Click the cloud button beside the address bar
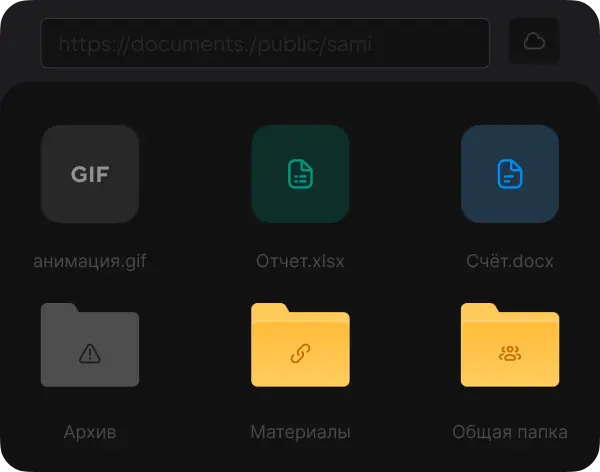This screenshot has height=472, width=600. click(x=534, y=41)
